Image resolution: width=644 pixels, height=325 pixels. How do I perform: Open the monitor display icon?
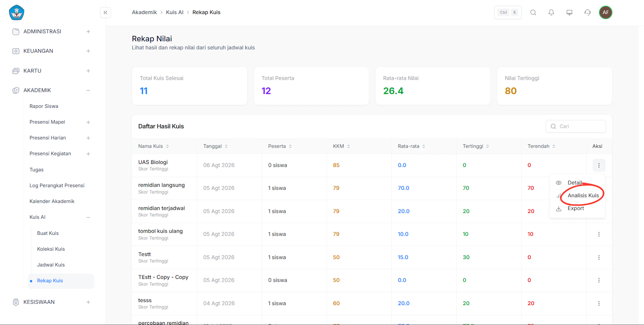pyautogui.click(x=569, y=13)
